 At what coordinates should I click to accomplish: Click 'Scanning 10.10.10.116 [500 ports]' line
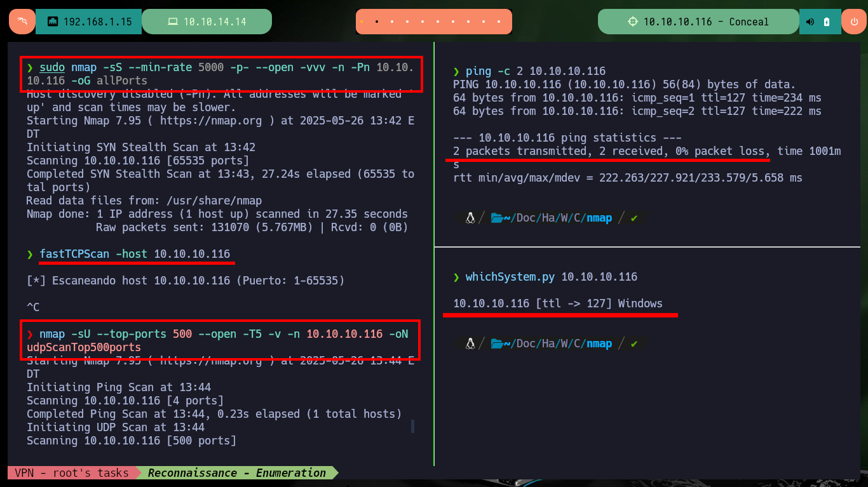click(x=132, y=441)
